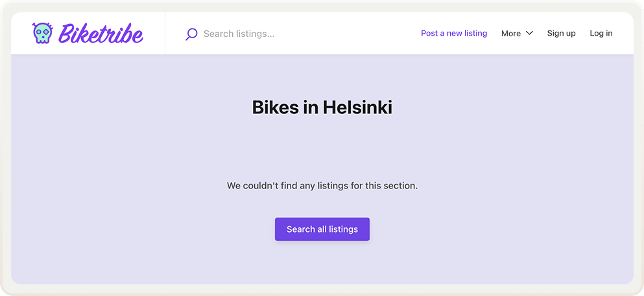Click the Biketribe wordmark text

[x=101, y=33]
